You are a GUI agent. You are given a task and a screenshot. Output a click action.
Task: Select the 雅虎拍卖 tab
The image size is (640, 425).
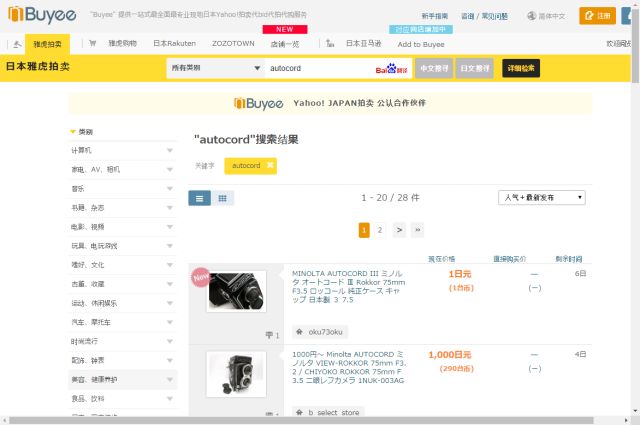click(47, 44)
